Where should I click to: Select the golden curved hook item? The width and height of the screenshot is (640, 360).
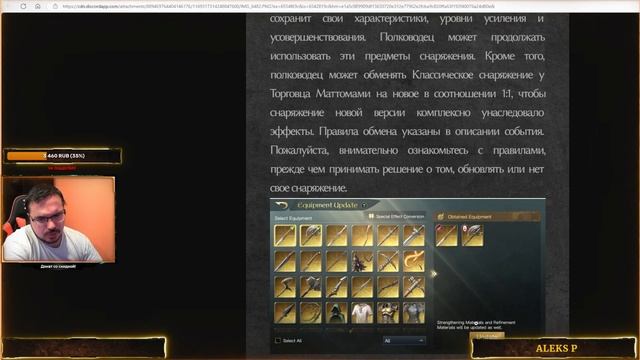click(413, 261)
